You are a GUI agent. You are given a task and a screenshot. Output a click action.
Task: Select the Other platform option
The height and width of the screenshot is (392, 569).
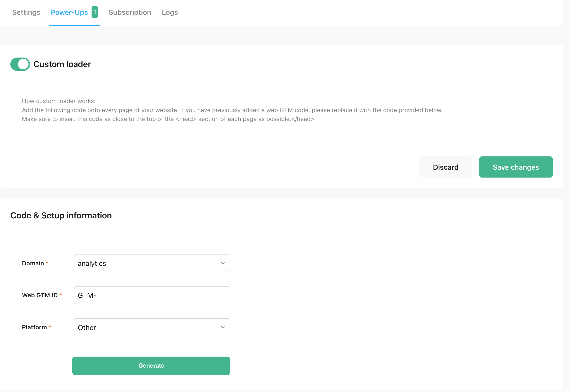152,327
